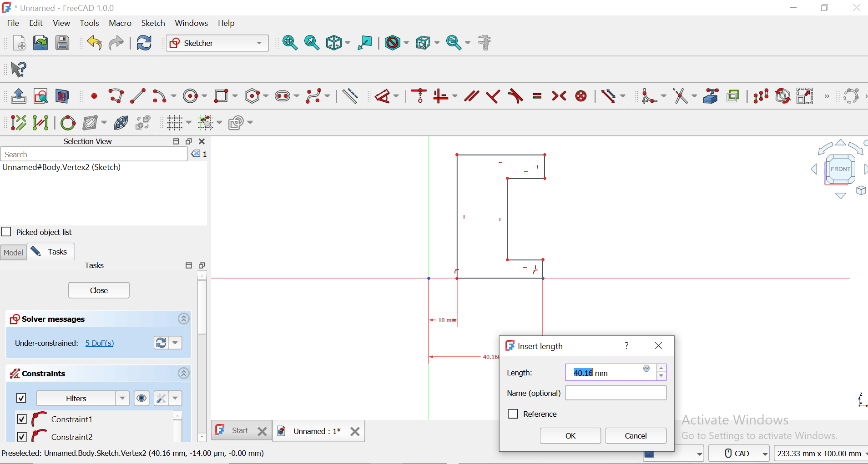Apply equal constraint
Image resolution: width=868 pixels, height=464 pixels.
coord(537,96)
